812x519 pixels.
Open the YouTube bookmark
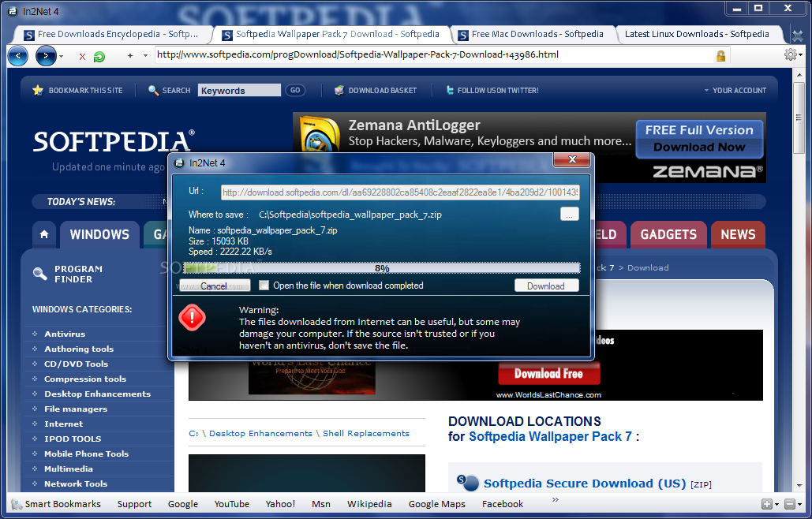pos(231,504)
